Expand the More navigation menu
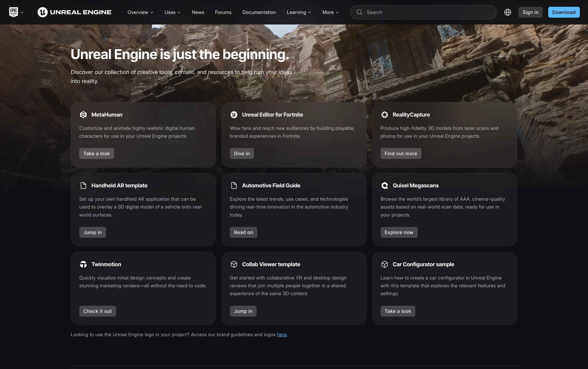Screen dimensions: 588x369 click(x=330, y=12)
